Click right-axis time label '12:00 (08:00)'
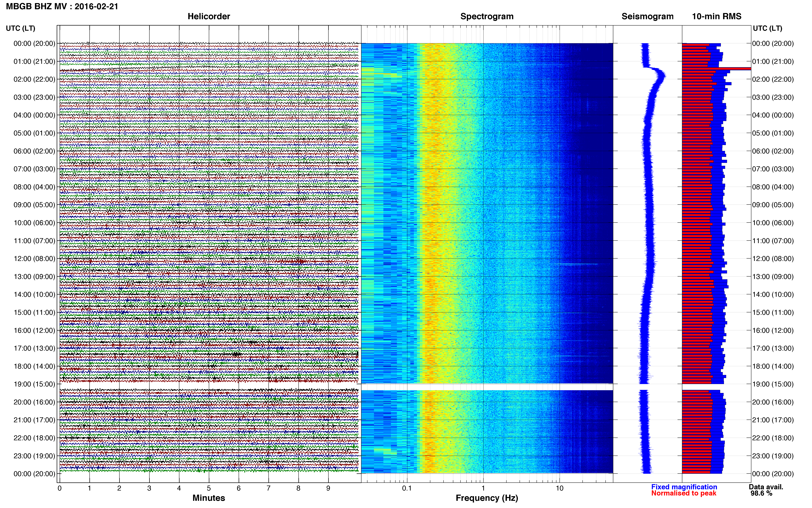This screenshot has height=508, width=812. pos(773,259)
